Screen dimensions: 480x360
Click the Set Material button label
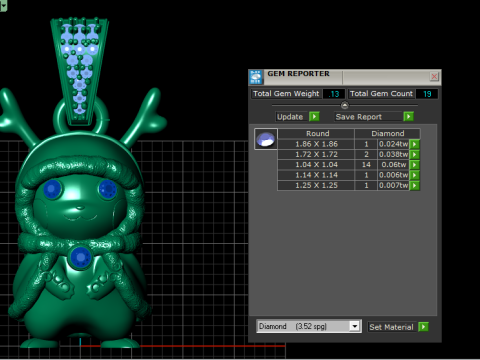[391, 327]
